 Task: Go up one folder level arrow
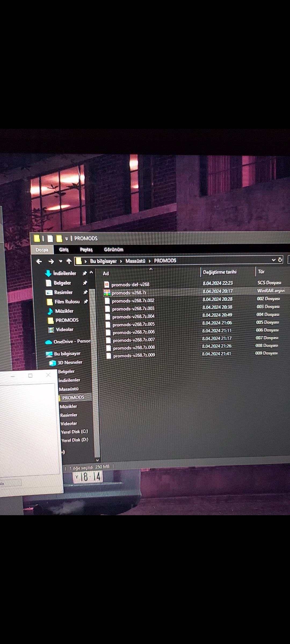pyautogui.click(x=69, y=261)
